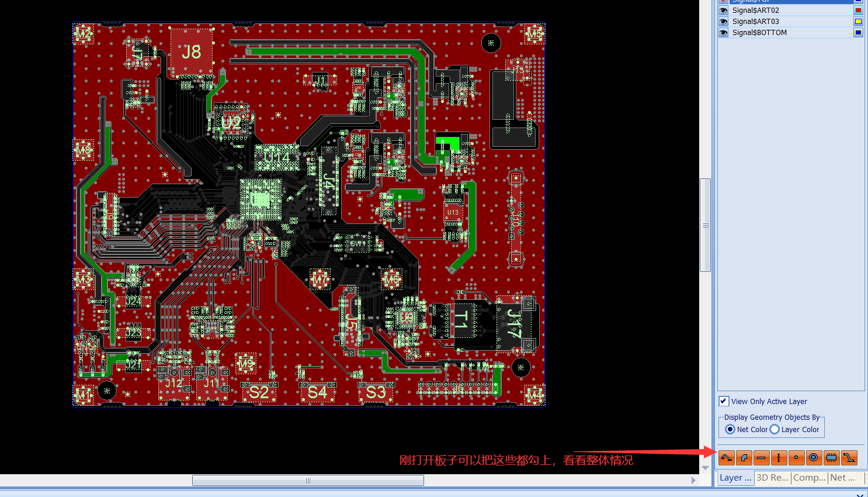The image size is (868, 497).
Task: Select component M6 on the PCB
Action: [x=391, y=279]
